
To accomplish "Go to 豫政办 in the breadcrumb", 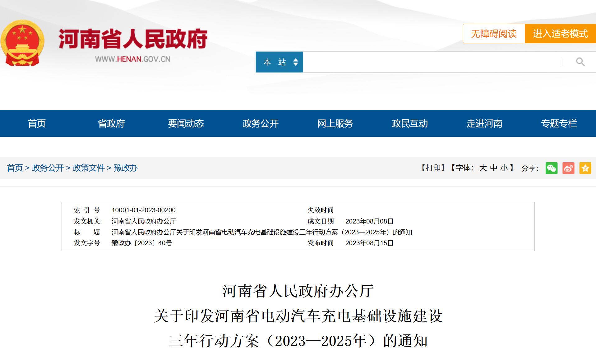I will 126,168.
